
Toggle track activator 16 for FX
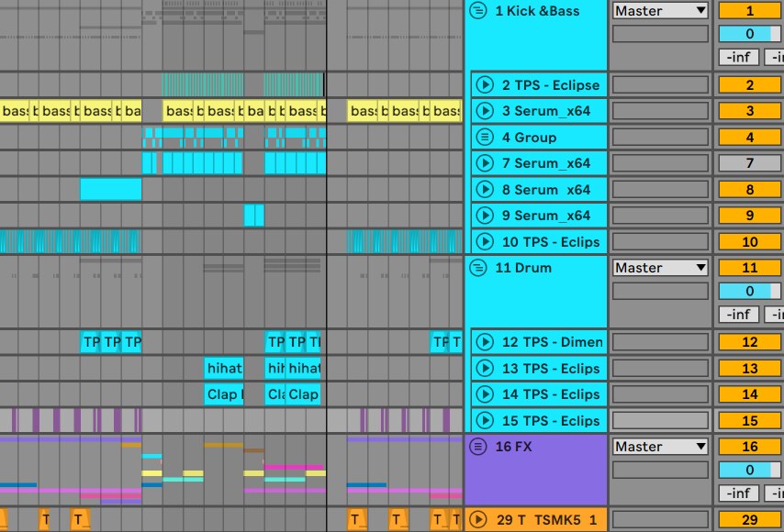click(x=750, y=446)
